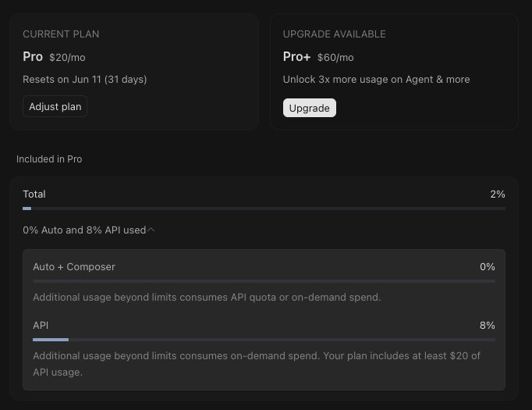Click the 'API' usage label
This screenshot has width=532, height=410.
click(41, 326)
